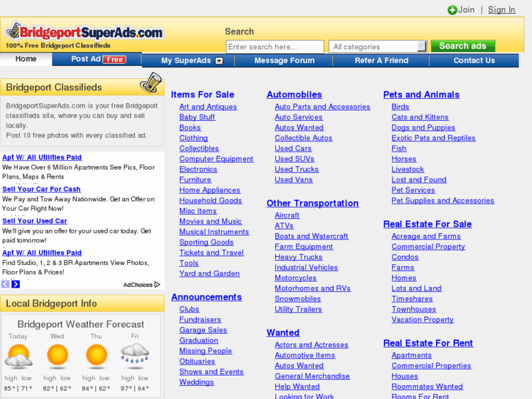
Task: Click Today's partly cloudy weather icon
Action: [x=19, y=357]
